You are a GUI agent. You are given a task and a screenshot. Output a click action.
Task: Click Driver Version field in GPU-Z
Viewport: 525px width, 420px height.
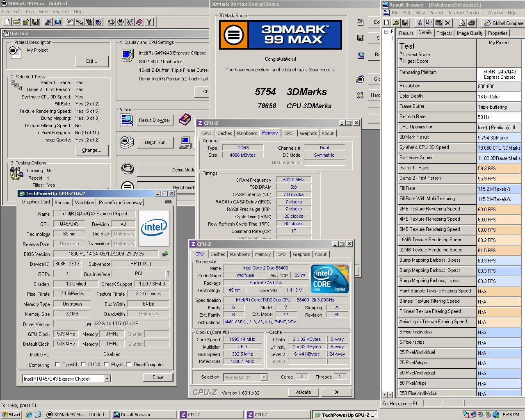(111, 324)
